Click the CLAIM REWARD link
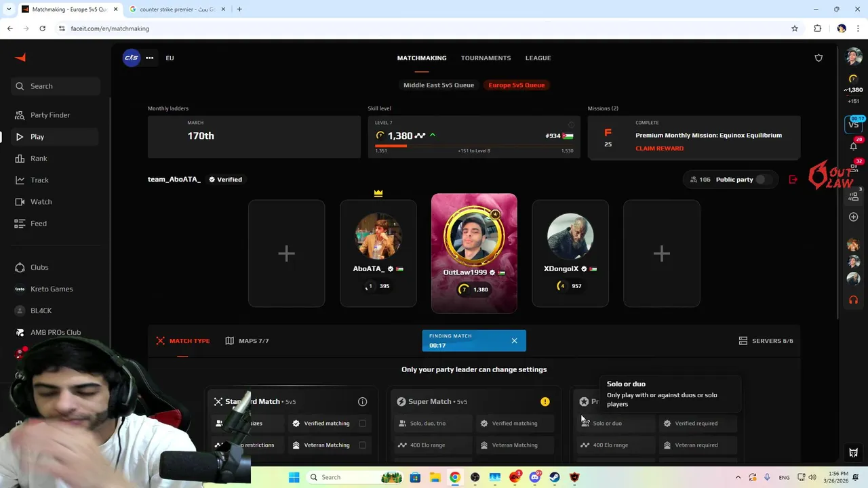 (x=659, y=148)
